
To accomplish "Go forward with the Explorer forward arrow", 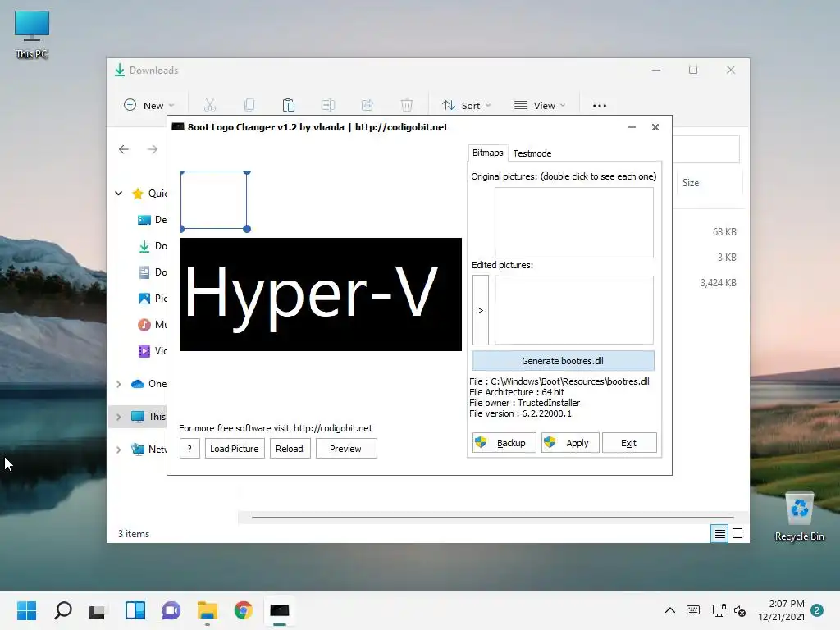I will [x=153, y=149].
